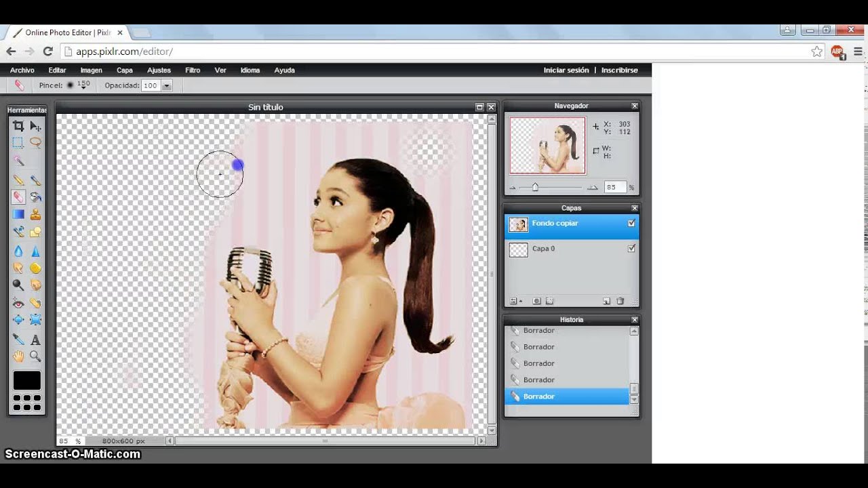Viewport: 868px width, 488px height.
Task: Select the Pencil tool
Action: click(x=18, y=180)
